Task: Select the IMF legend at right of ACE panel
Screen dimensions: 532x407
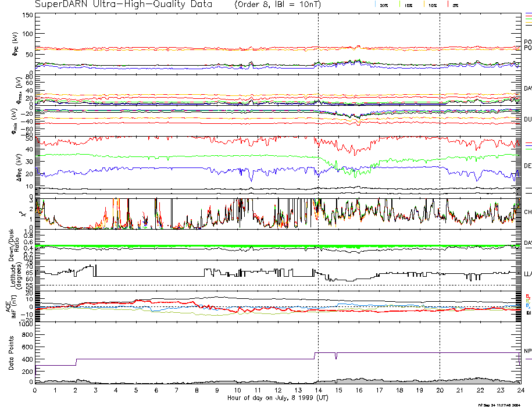Action: 527,304
